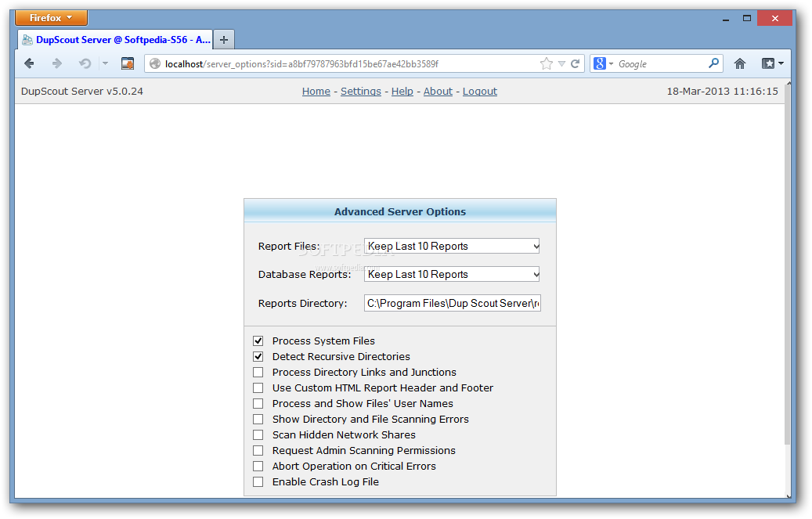Open the search engine selector dropdown arrow
Screen dimensions: 812x519
point(611,63)
